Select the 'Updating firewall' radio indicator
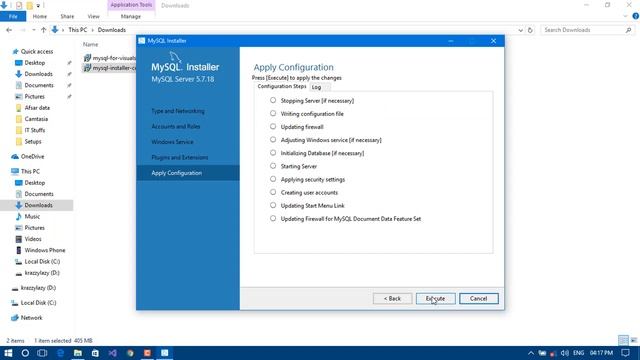Viewport: 640px width, 360px height. tap(273, 126)
